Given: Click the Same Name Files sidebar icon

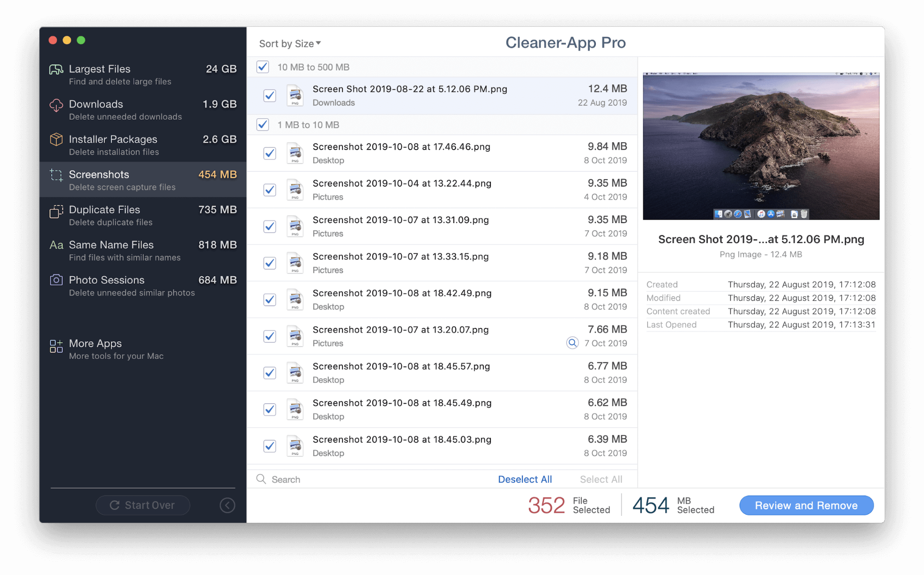Looking at the screenshot, I should click(x=55, y=245).
